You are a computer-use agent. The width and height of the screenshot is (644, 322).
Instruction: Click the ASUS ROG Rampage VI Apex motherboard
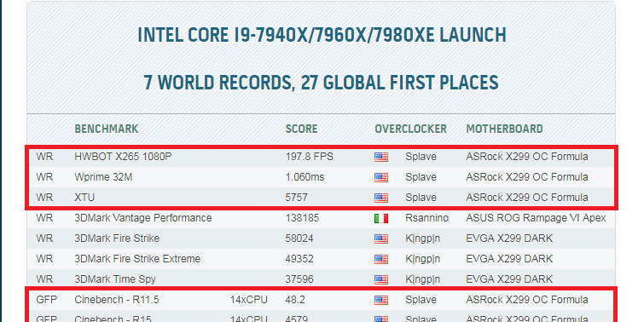[x=536, y=218]
